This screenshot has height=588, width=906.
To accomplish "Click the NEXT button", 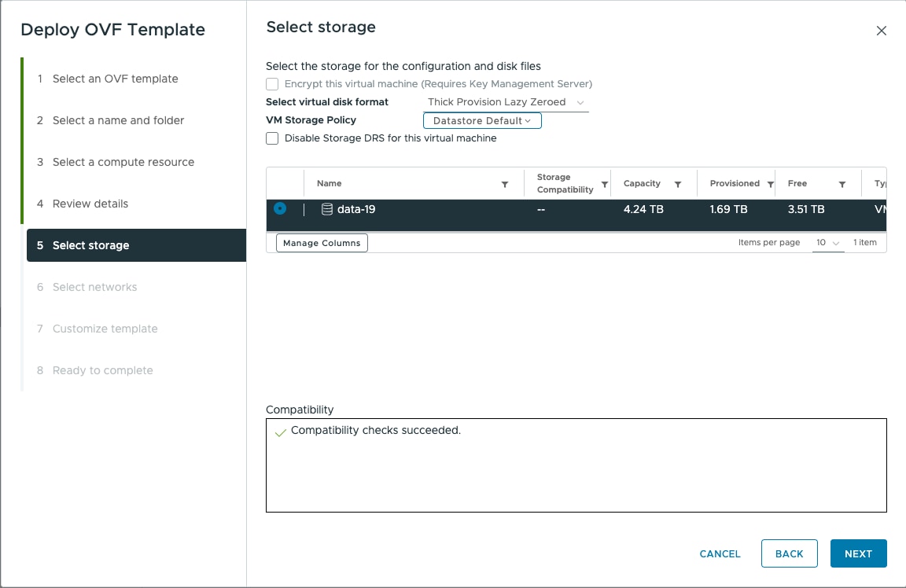I will coord(858,553).
